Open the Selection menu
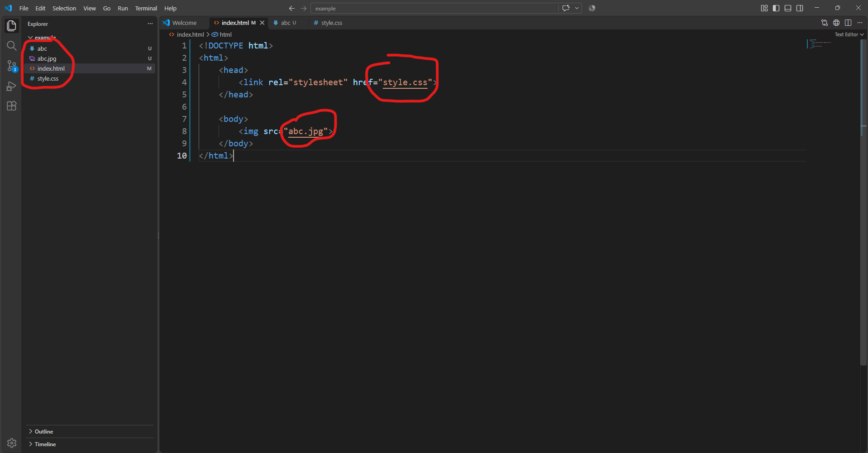868x453 pixels. coord(64,8)
